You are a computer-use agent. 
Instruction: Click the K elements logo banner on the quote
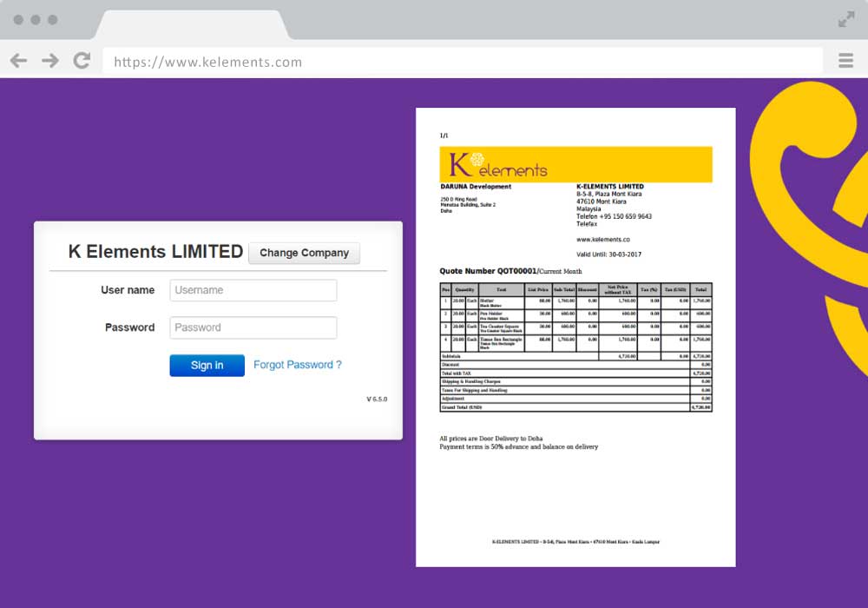pyautogui.click(x=575, y=164)
